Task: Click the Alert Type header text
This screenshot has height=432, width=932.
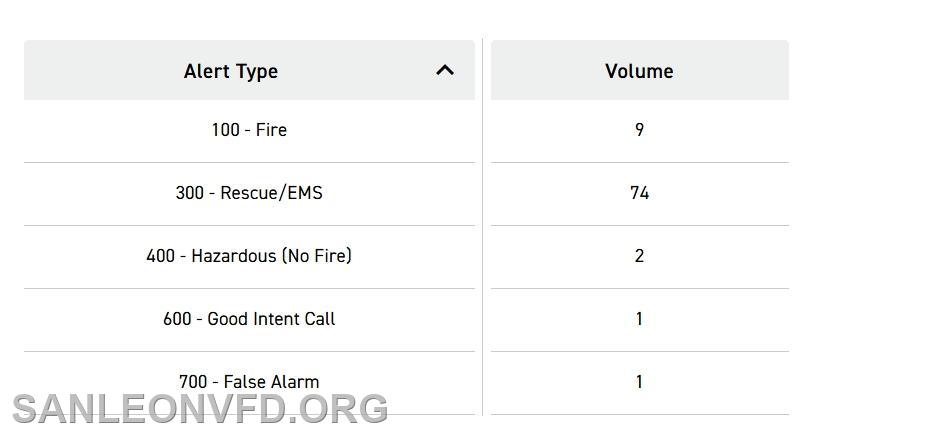Action: [x=231, y=71]
